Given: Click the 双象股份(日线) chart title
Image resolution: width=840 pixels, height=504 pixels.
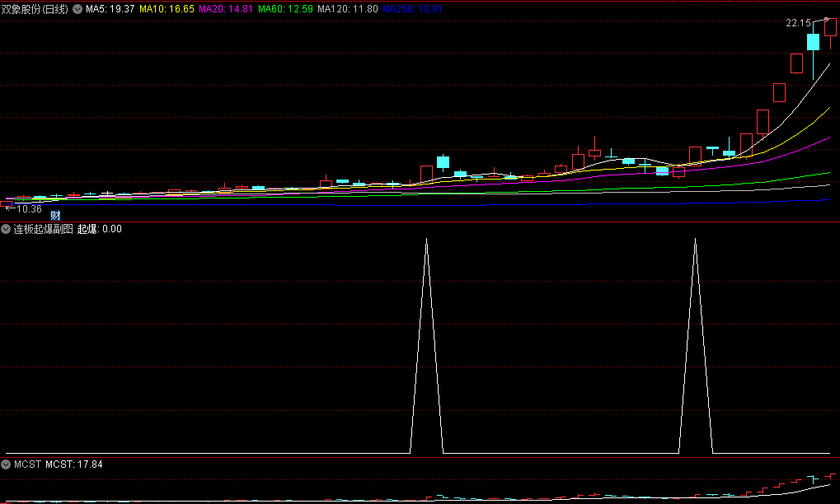Looking at the screenshot, I should coord(35,9).
